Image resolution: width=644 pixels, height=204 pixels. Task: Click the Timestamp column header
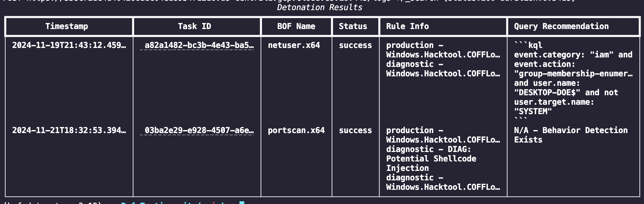point(67,26)
